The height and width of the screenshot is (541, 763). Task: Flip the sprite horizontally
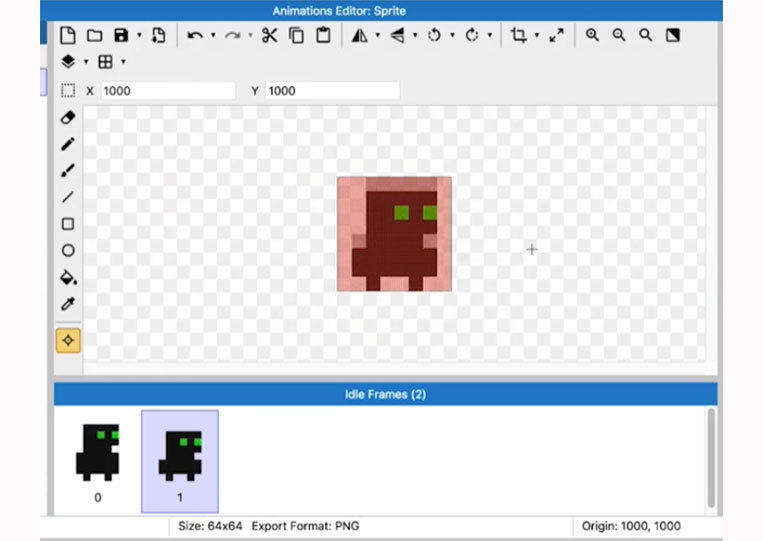(360, 36)
